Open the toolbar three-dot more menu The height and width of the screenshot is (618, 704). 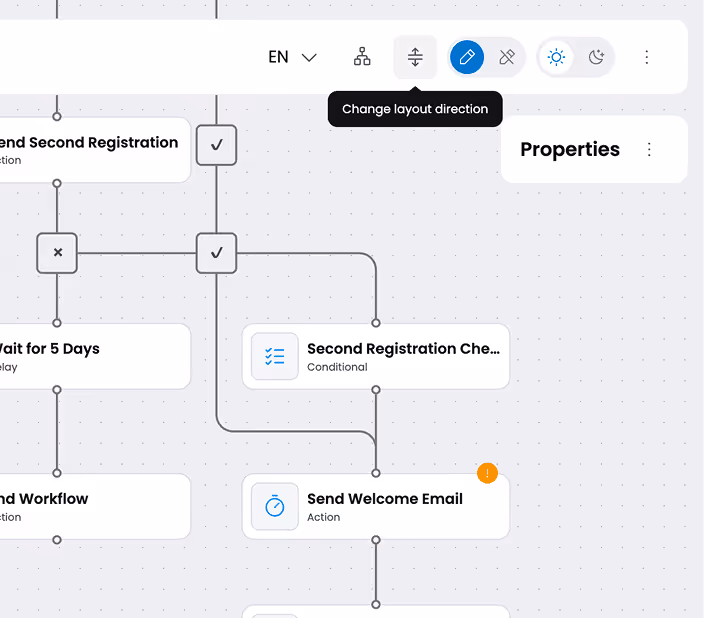(x=647, y=57)
